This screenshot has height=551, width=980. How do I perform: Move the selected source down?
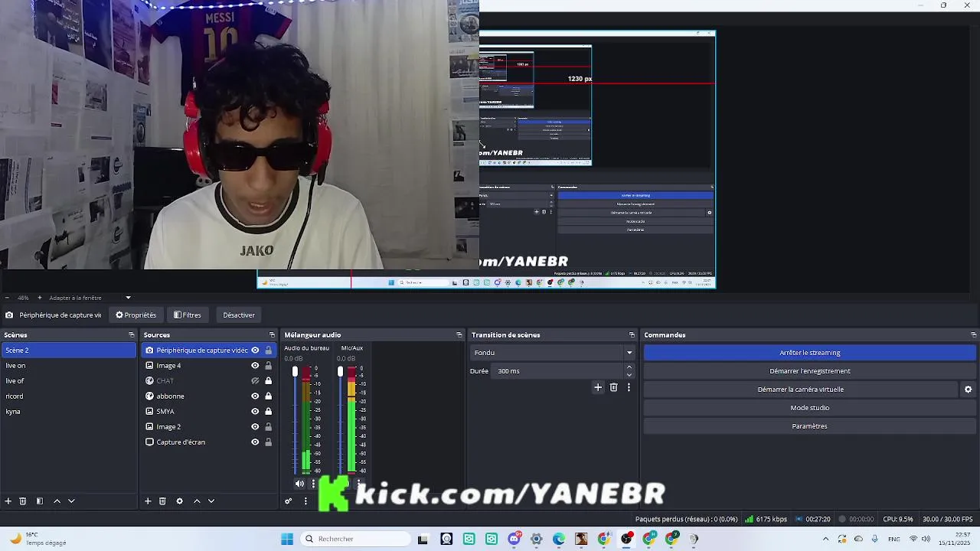211,501
